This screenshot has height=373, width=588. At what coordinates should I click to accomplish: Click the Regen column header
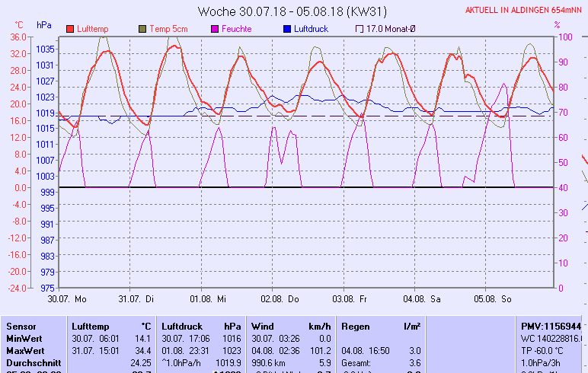356,326
